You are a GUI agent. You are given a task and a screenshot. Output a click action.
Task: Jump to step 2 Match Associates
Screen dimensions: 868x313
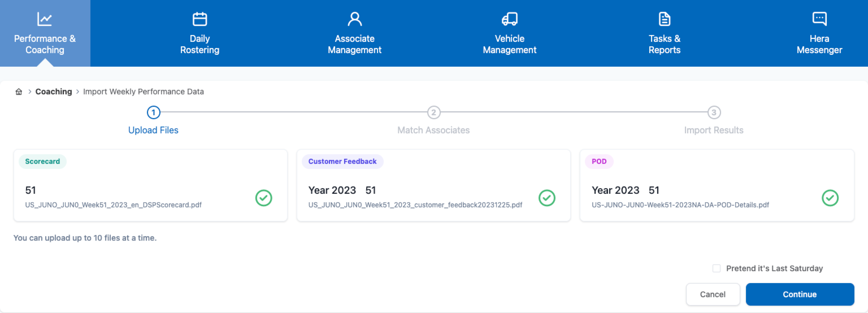point(433,112)
